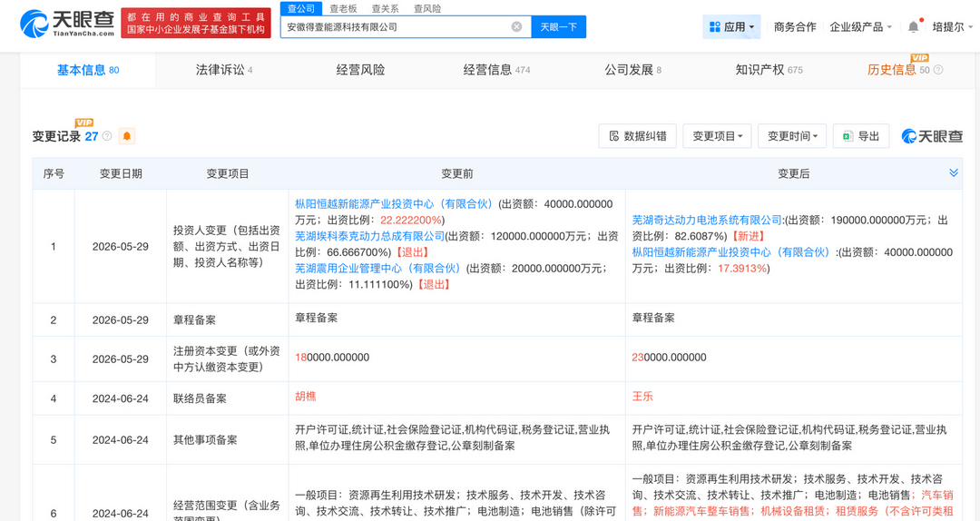Viewport: 980px width, 521px height.
Task: Switch to 查公司 search tab
Action: point(301,9)
